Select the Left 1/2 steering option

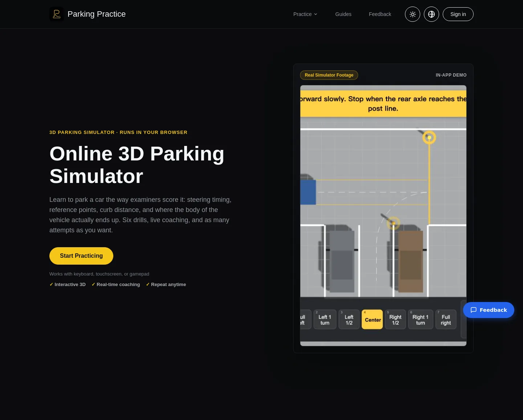coord(349,319)
